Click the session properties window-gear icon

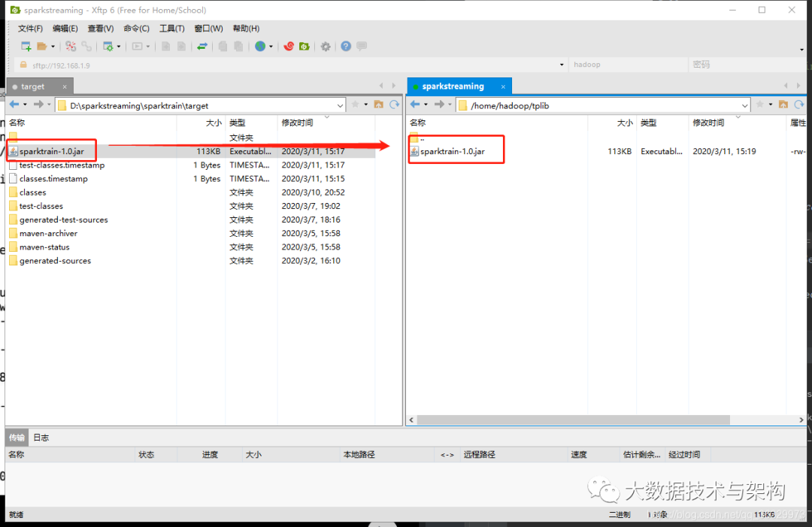108,47
